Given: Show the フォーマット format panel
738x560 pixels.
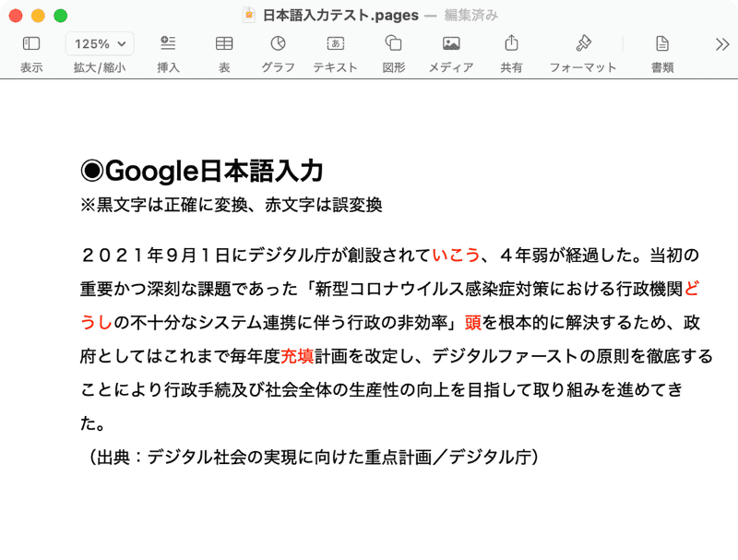Looking at the screenshot, I should click(x=583, y=43).
